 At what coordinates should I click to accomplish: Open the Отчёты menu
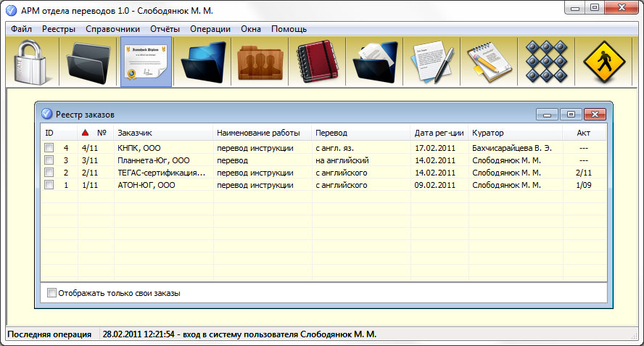pos(165,29)
